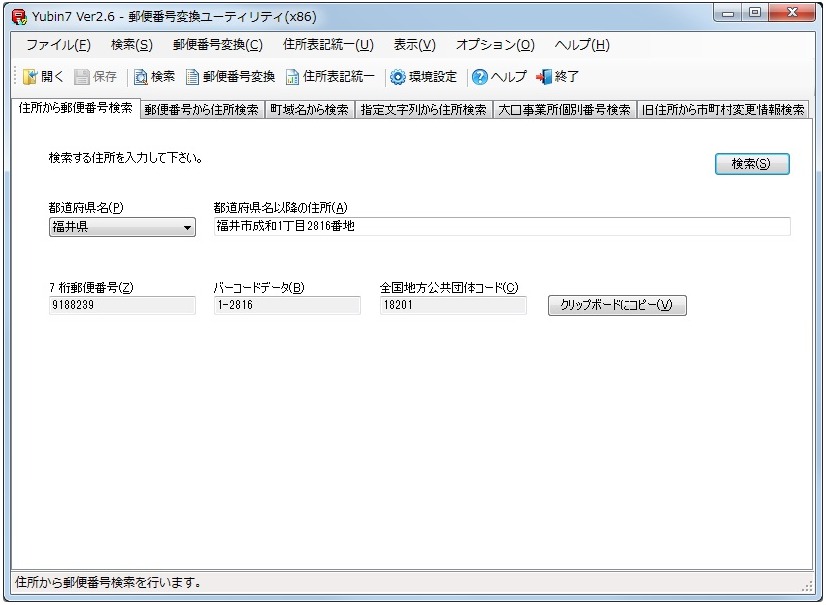Click the Help (ヘルプ) question mark icon
The image size is (826, 605).
(480, 77)
